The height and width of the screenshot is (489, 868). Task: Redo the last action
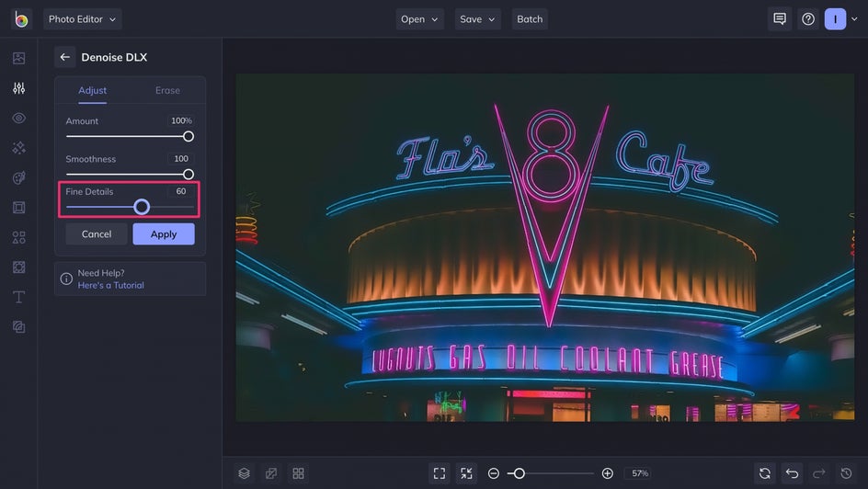[819, 473]
